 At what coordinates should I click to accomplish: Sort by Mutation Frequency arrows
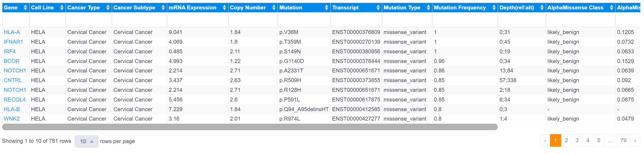(x=494, y=8)
